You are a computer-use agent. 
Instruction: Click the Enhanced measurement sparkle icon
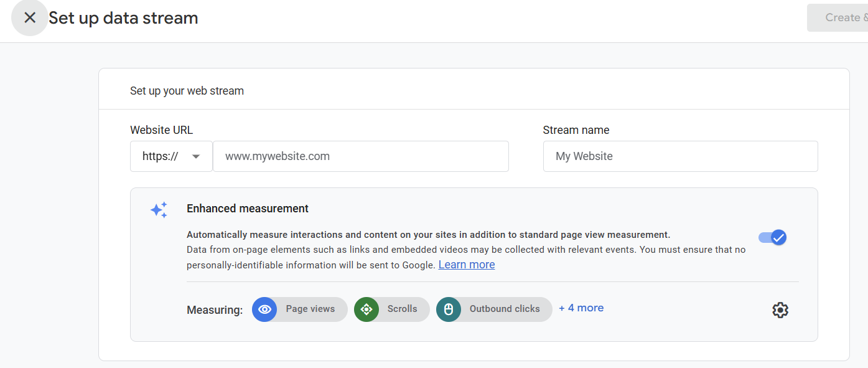159,210
